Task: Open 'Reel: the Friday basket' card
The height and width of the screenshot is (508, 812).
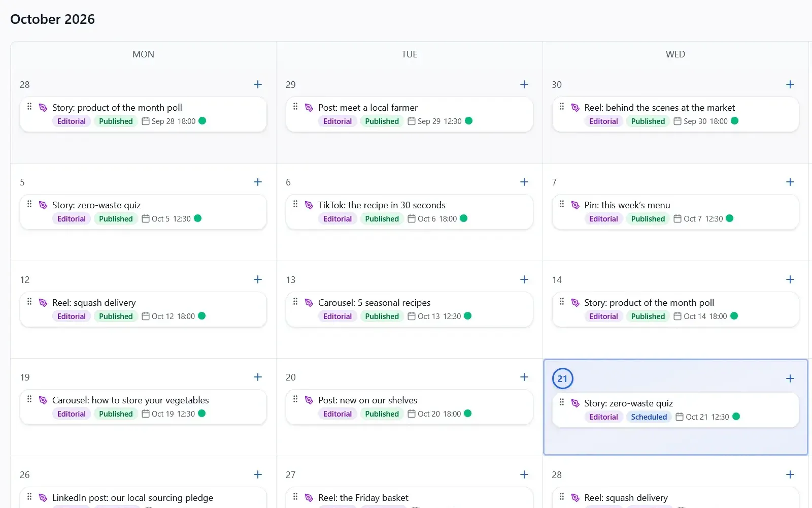Action: click(x=363, y=498)
